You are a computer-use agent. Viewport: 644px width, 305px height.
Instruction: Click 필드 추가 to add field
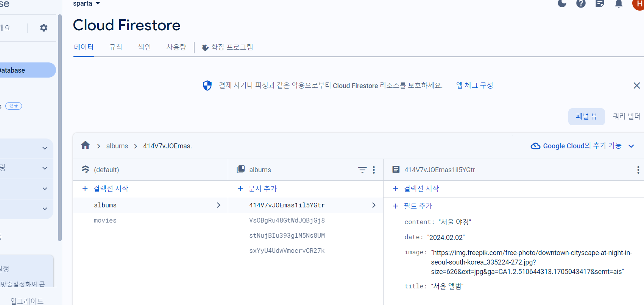(413, 206)
